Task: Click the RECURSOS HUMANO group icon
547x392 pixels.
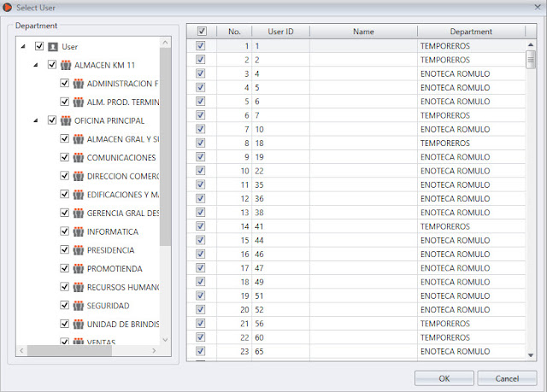Action: 78,287
